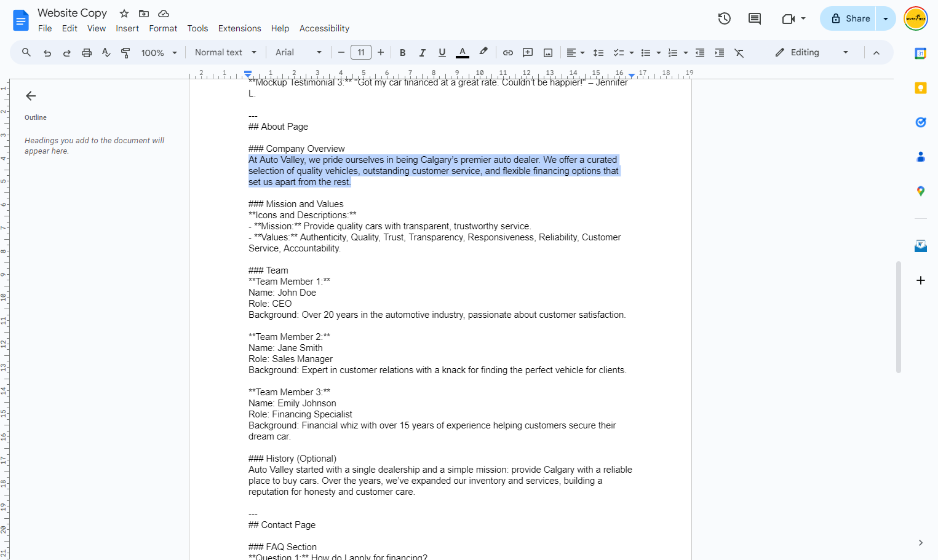Open Google Maps side panel
This screenshot has width=938, height=560.
(x=921, y=191)
